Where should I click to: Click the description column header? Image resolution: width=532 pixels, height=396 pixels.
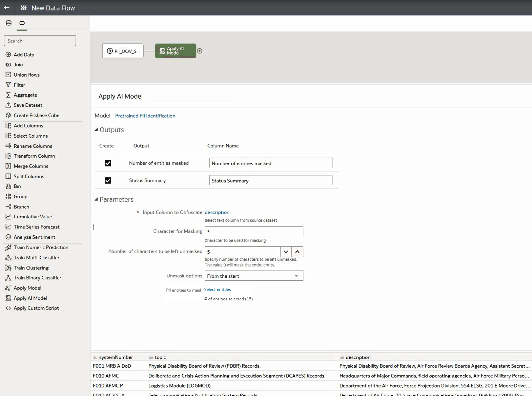(434, 357)
